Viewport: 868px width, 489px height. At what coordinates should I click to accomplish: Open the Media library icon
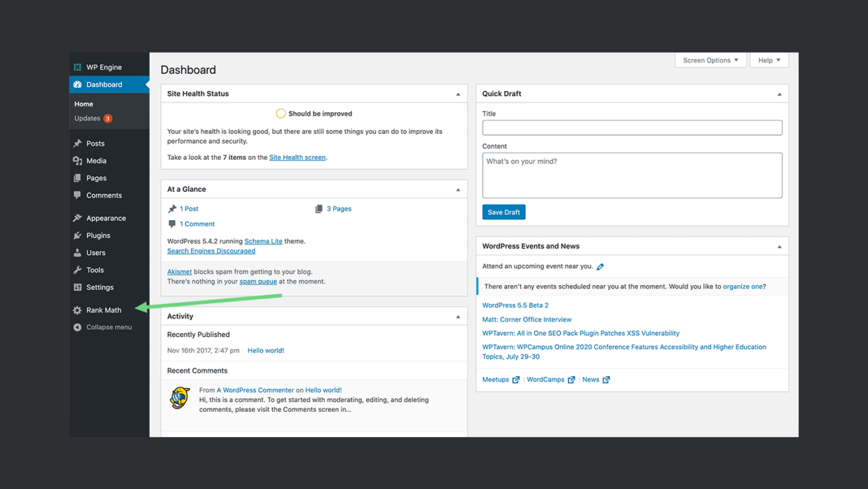coord(76,160)
